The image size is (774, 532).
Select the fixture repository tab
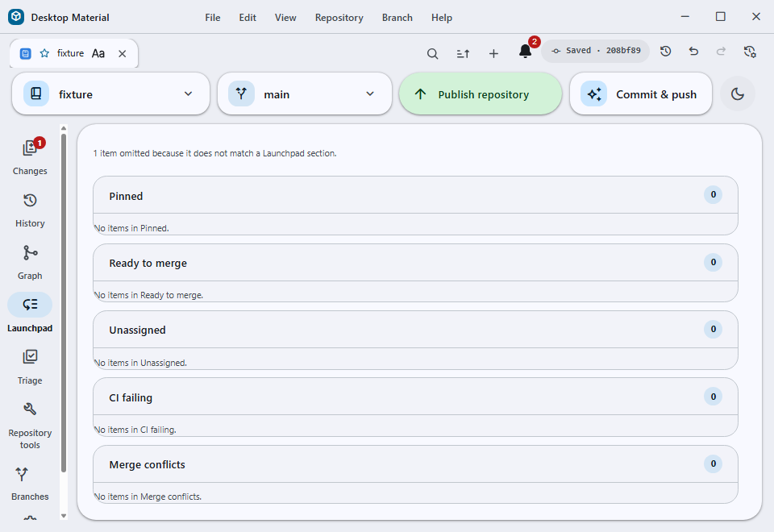click(x=73, y=53)
